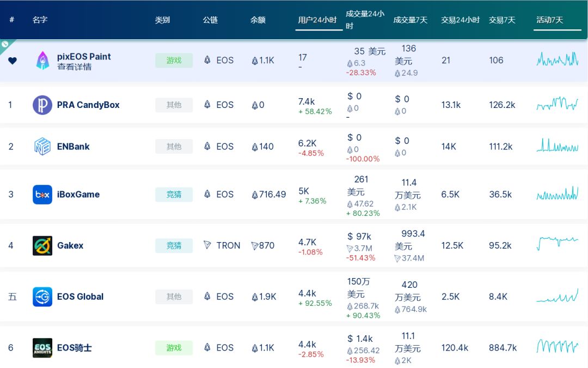Click the 7-day activity chart for iBoxGame

click(558, 193)
